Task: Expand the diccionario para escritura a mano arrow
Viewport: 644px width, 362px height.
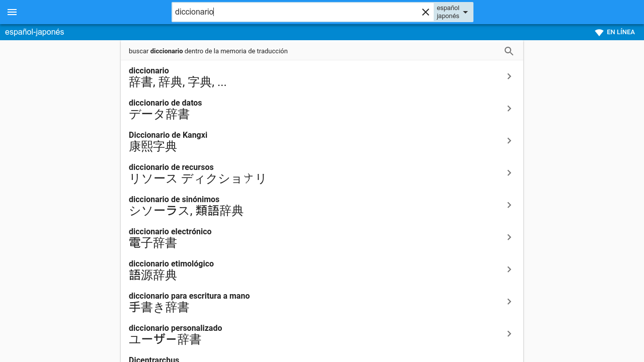Action: 509,302
